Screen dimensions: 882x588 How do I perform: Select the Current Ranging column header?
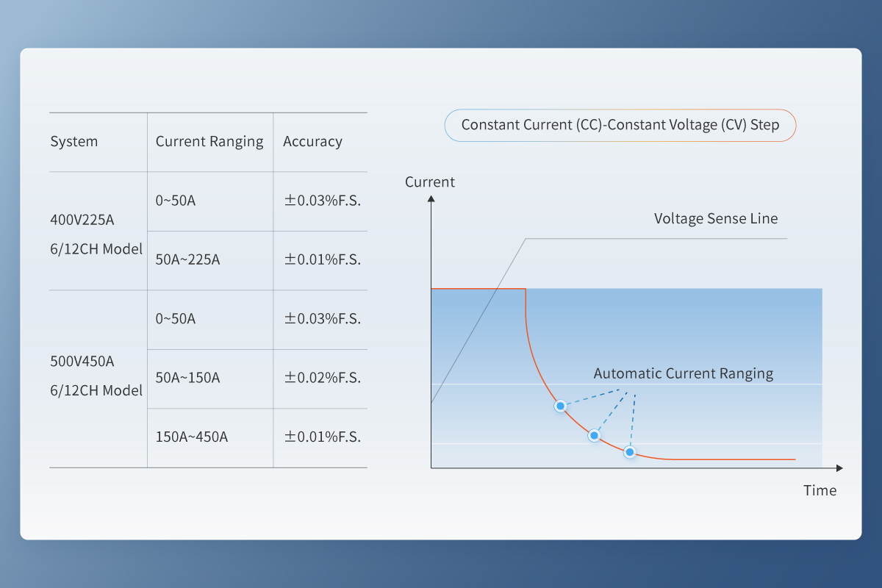(x=209, y=142)
